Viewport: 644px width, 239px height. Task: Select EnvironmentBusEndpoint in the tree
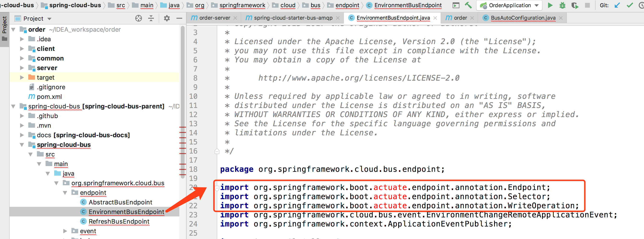click(127, 212)
